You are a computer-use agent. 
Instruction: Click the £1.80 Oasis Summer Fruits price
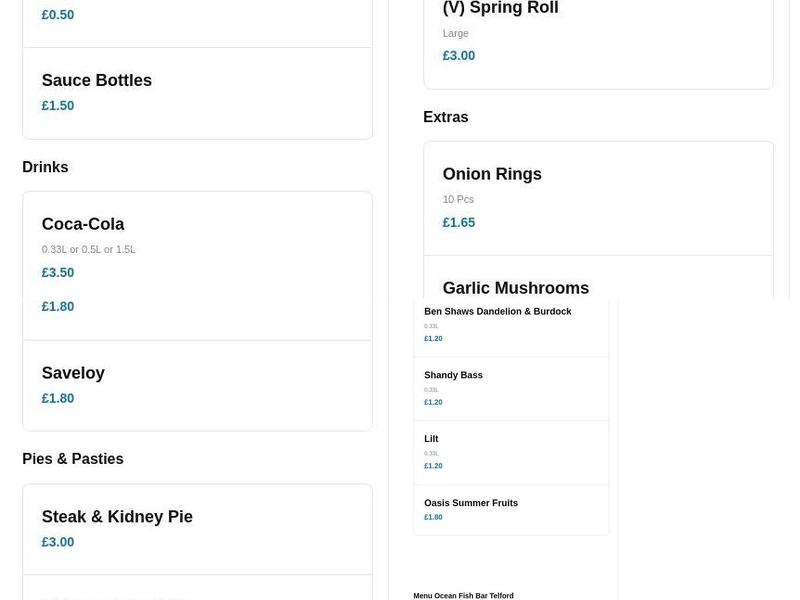433,518
